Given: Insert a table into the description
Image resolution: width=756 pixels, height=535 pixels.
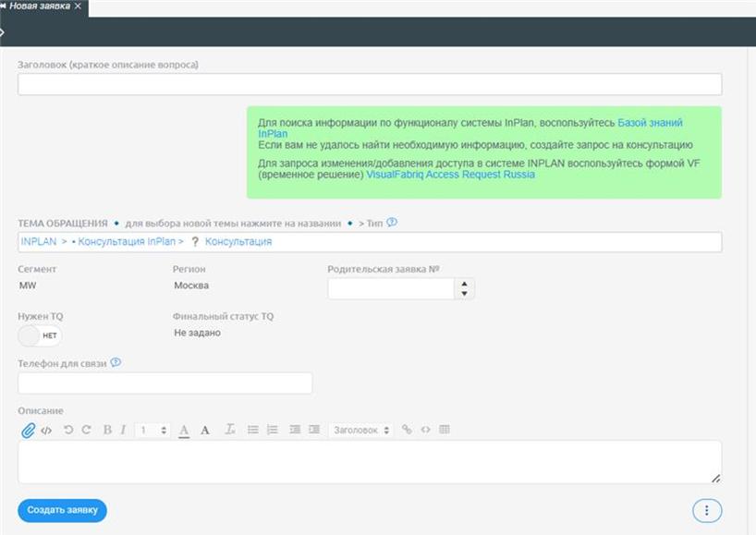Looking at the screenshot, I should point(445,430).
